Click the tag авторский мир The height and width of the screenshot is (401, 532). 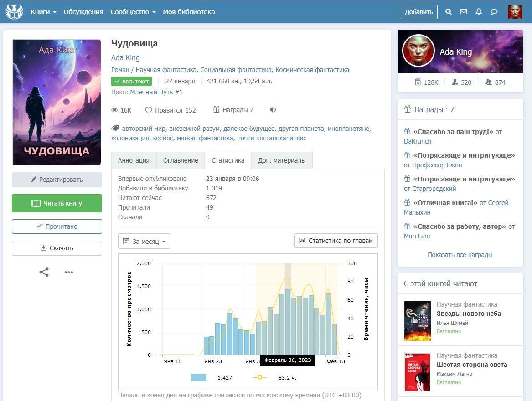[x=144, y=129]
